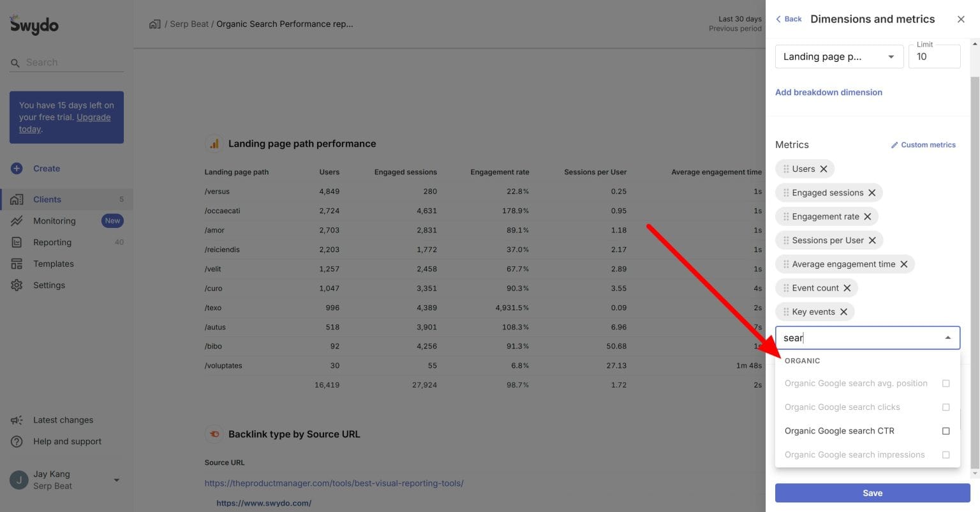This screenshot has width=980, height=512.
Task: Click the home icon in the breadcrumb
Action: point(154,23)
